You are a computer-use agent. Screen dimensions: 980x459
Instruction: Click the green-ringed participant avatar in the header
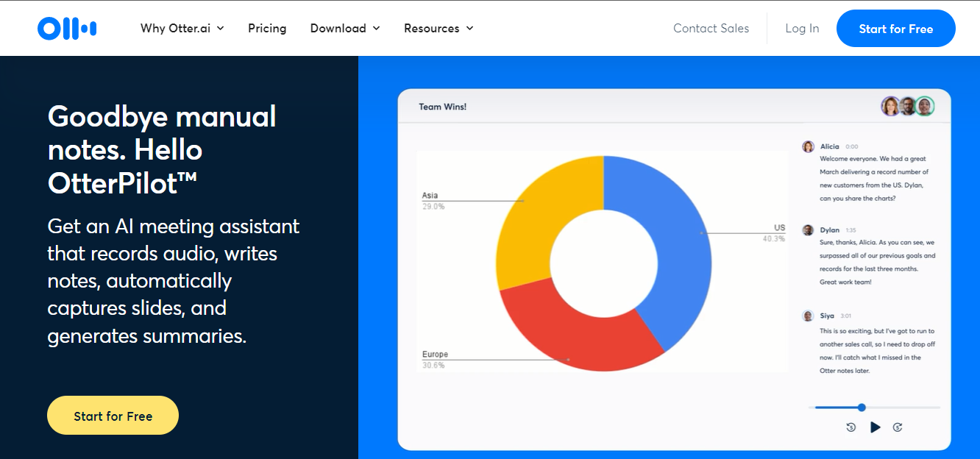click(926, 106)
